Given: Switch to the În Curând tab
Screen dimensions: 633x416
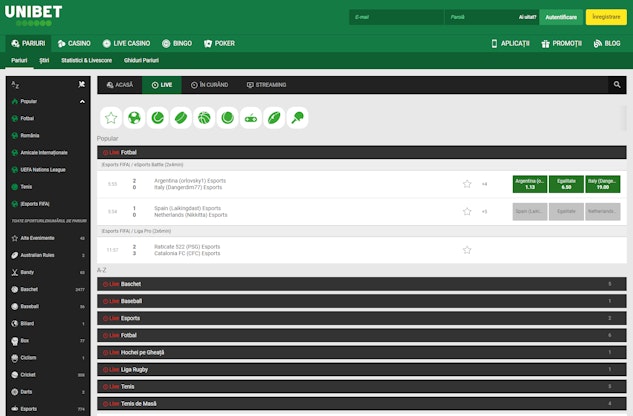Looking at the screenshot, I should point(210,85).
